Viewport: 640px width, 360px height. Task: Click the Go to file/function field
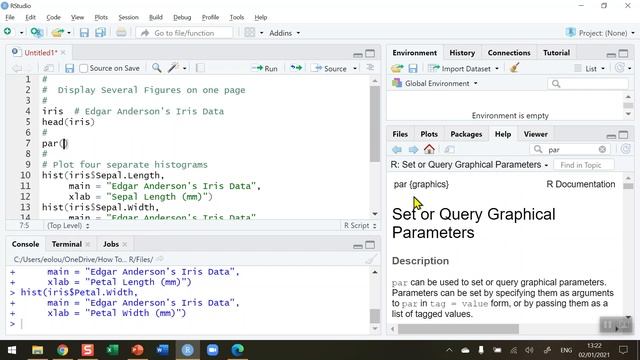click(x=184, y=33)
